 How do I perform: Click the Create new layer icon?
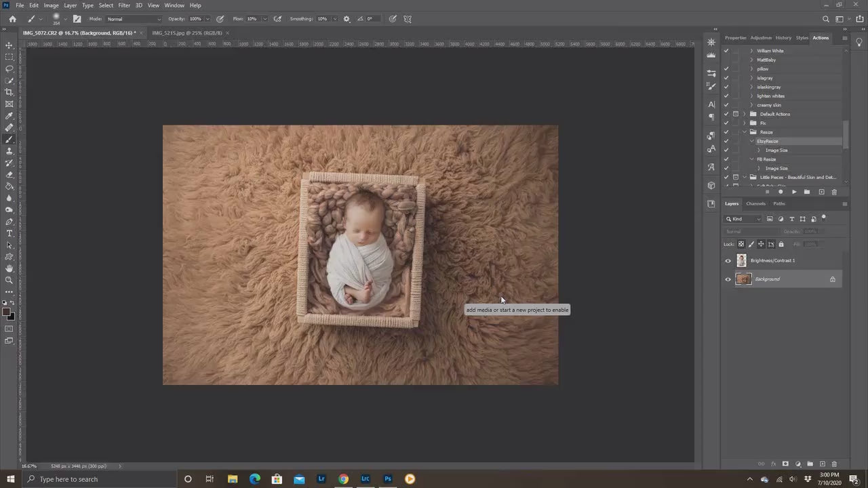click(x=823, y=464)
